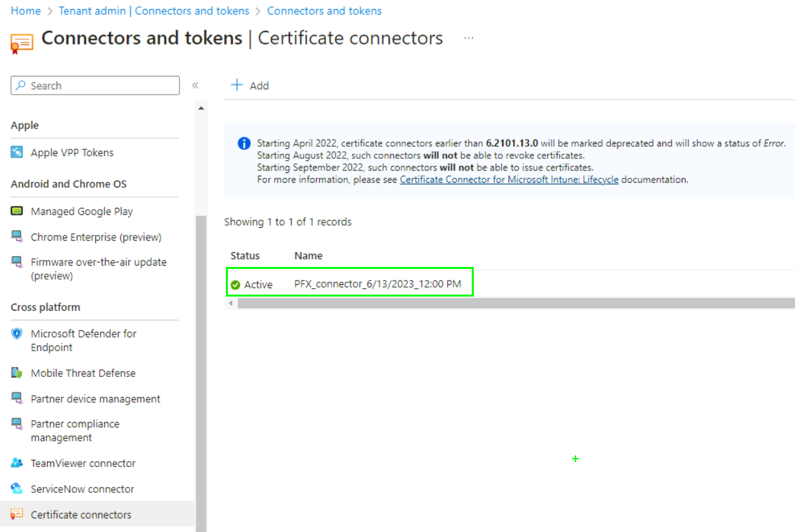Image resolution: width=795 pixels, height=532 pixels.
Task: Click the Microsoft Defender for Endpoint shield icon
Action: coord(17,334)
